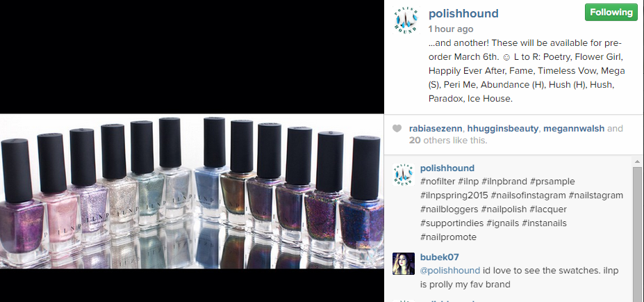Open megannwalsh's profile from likes
The image size is (644, 302).
574,128
